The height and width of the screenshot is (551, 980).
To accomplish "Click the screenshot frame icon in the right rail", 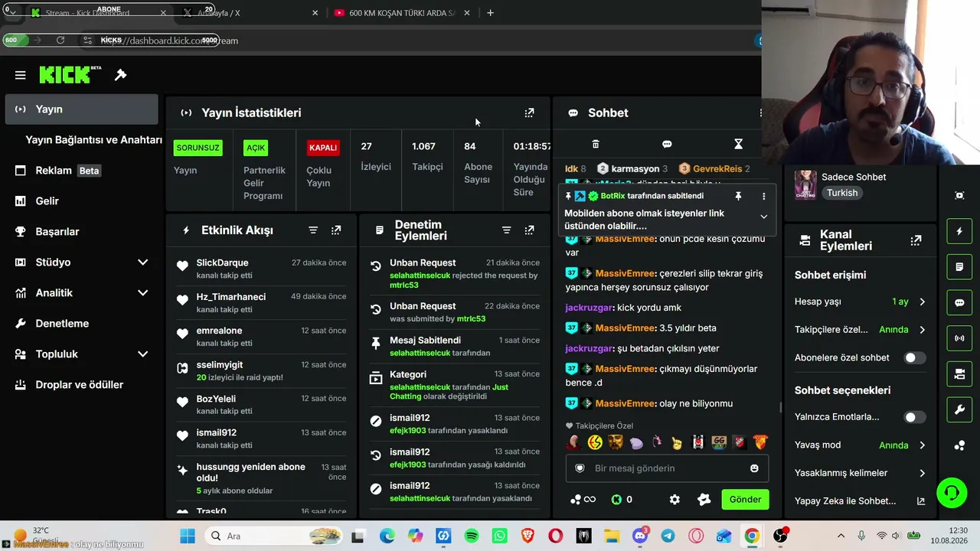I will tap(959, 195).
